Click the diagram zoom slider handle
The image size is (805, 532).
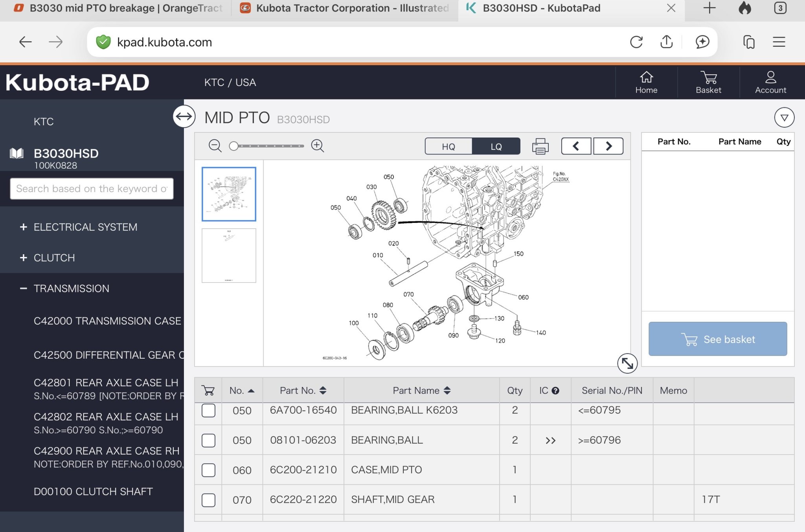[x=234, y=146]
